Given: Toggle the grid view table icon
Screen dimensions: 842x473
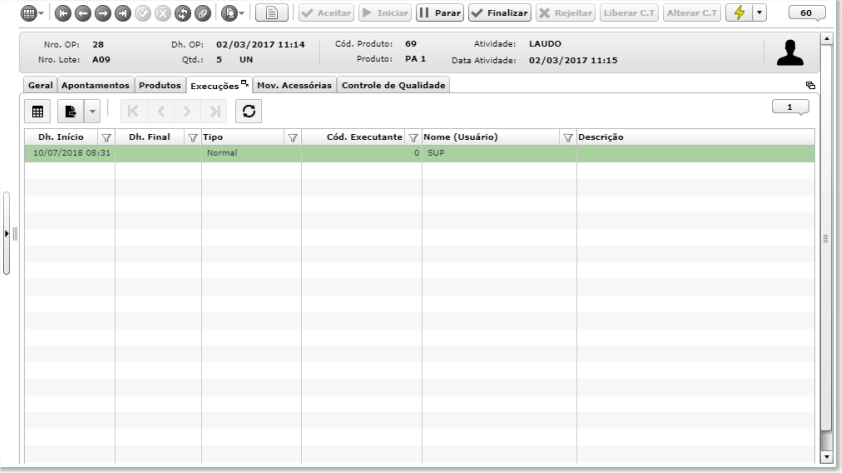Looking at the screenshot, I should 38,112.
